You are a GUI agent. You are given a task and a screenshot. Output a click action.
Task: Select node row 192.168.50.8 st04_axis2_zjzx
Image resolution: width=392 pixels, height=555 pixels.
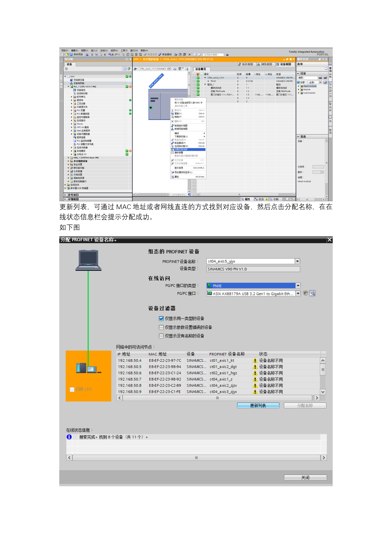pyautogui.click(x=218, y=385)
